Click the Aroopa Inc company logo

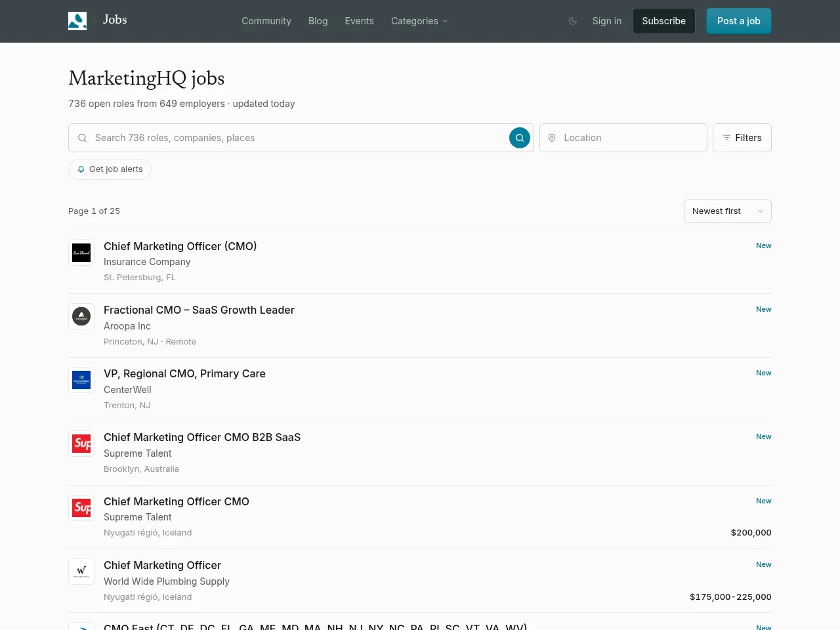pos(81,316)
